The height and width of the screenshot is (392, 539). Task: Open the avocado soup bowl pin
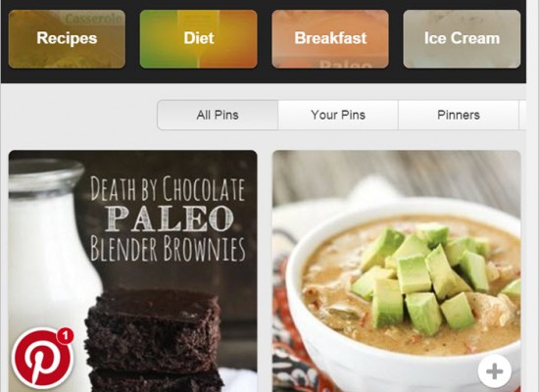396,270
